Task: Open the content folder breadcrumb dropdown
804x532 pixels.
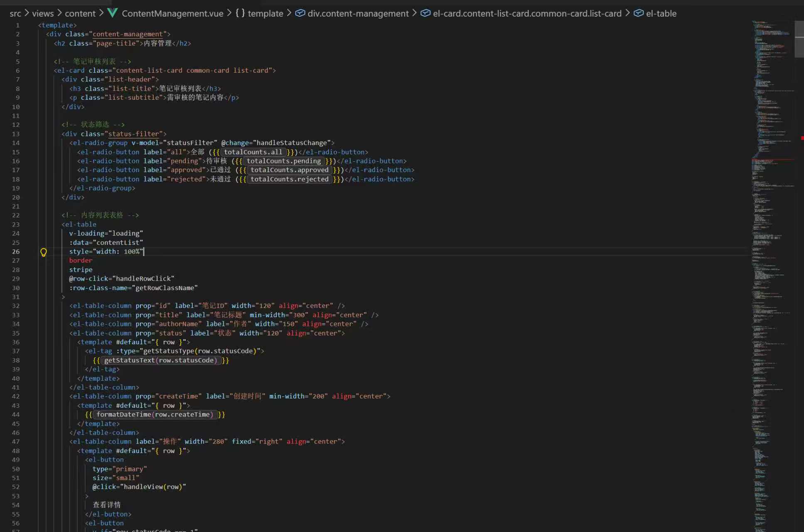Action: (80, 13)
